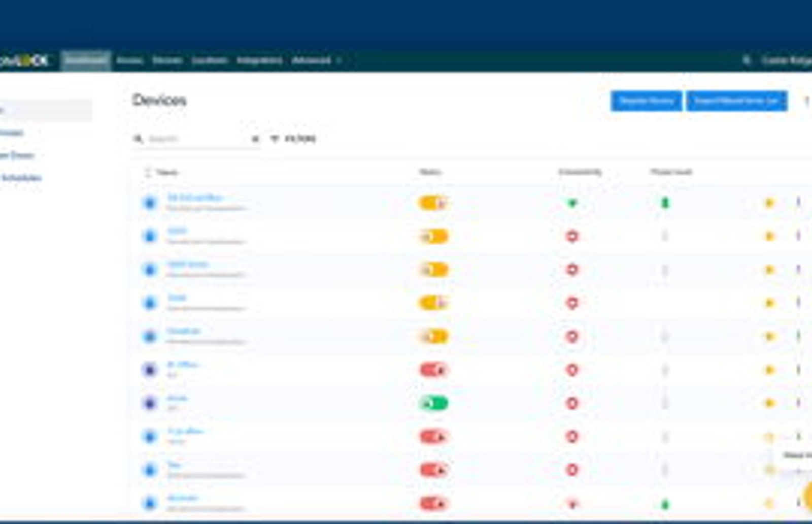Toggle the status switch in the first device row
Screen dimensions: 812x524
click(433, 203)
